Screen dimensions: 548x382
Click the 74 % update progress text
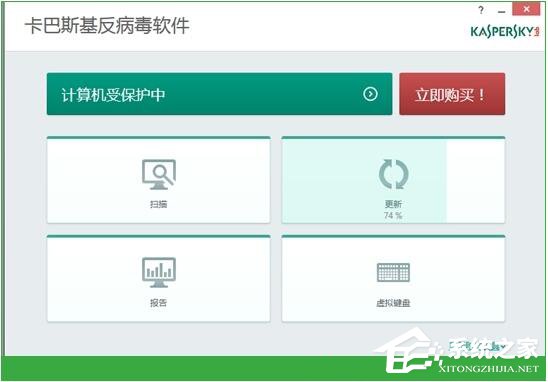393,215
